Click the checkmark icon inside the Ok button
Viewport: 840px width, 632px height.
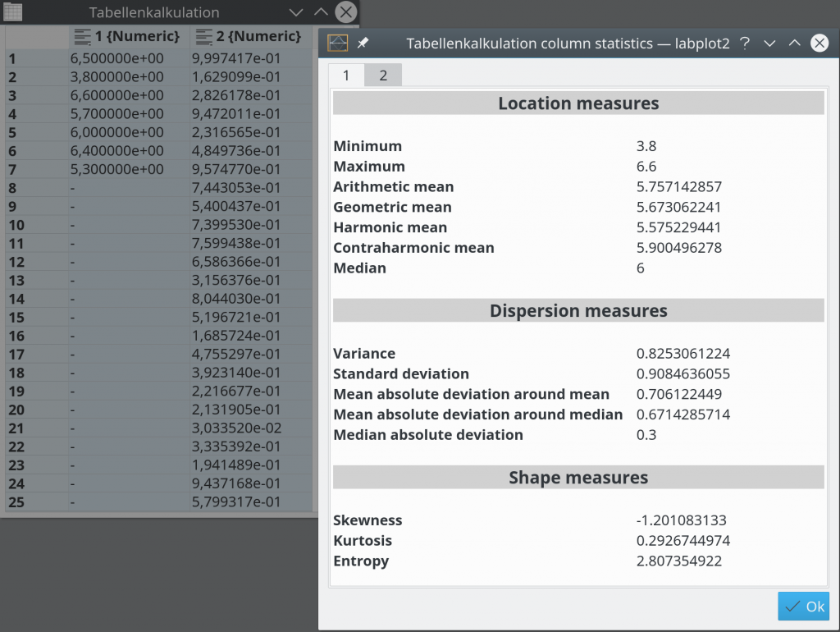click(791, 606)
